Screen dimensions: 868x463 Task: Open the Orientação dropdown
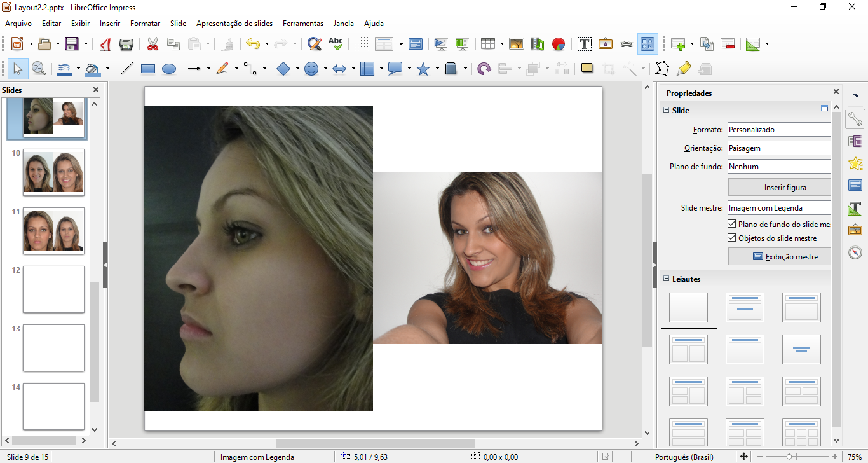tap(779, 148)
